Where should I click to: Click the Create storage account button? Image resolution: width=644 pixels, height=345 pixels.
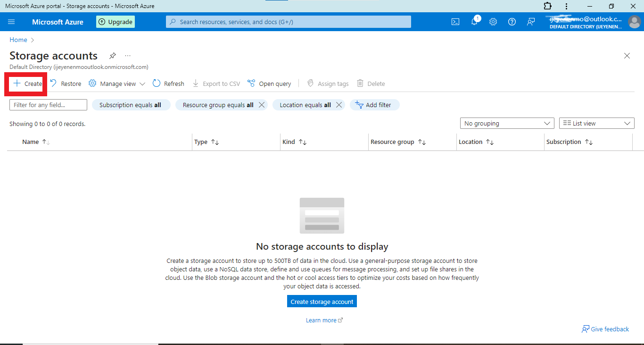click(x=322, y=302)
